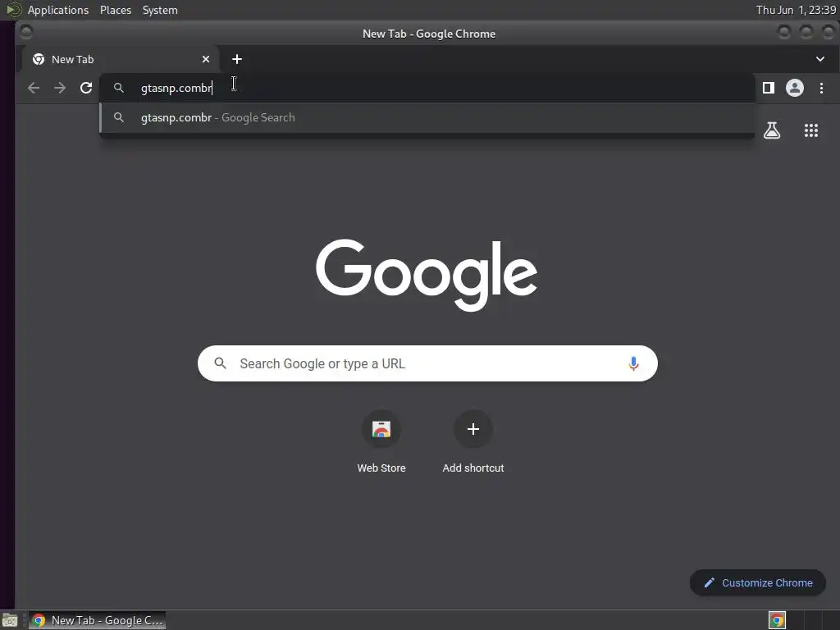Click the Chrome tray icon in bottom panel
Viewport: 840px width, 630px height.
[777, 620]
